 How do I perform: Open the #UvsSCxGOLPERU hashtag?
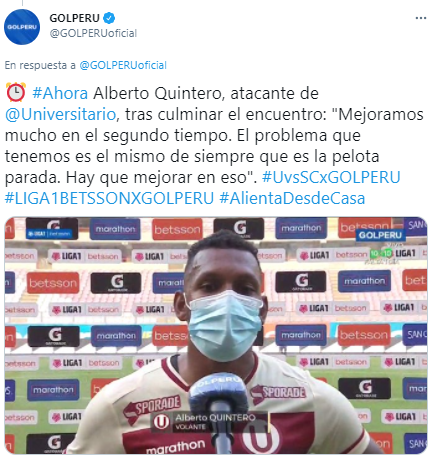point(331,177)
